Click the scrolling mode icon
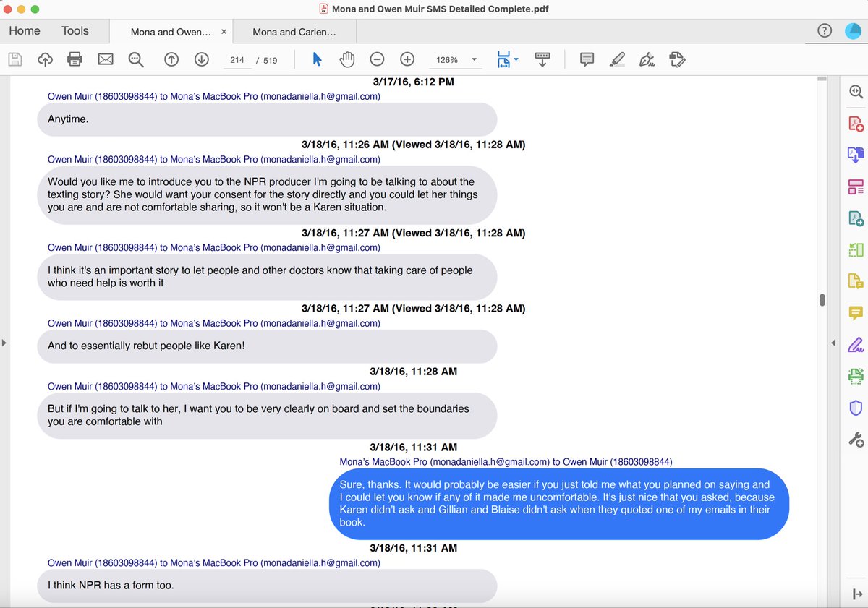868x608 pixels. pos(542,59)
